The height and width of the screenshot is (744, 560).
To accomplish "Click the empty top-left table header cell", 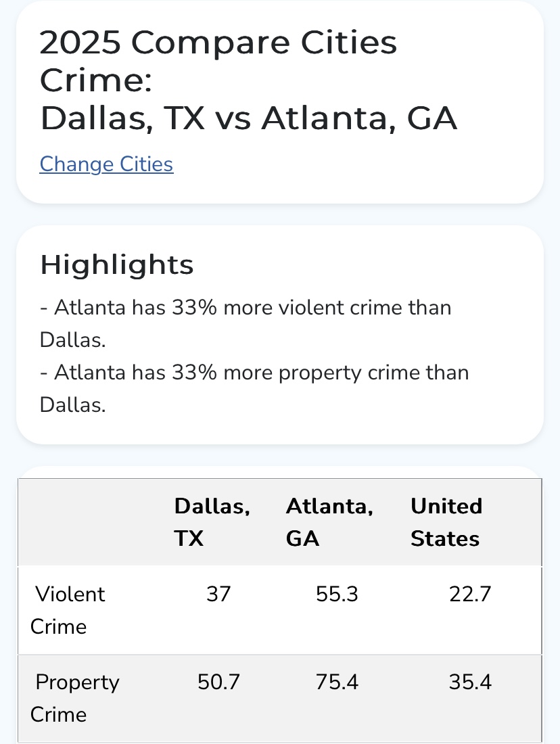I will point(90,522).
